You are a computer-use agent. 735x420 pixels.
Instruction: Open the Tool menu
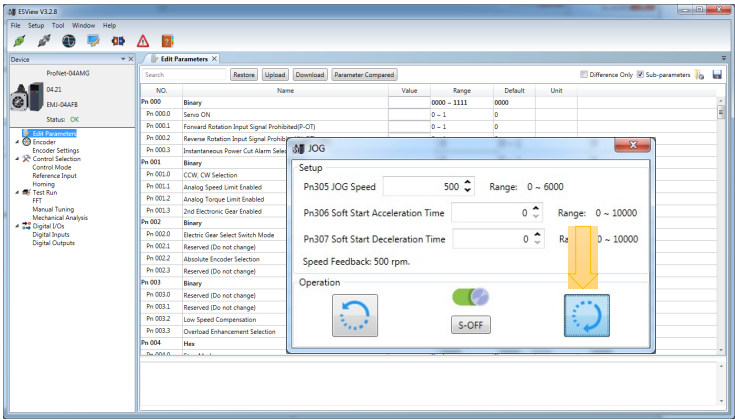(x=58, y=25)
